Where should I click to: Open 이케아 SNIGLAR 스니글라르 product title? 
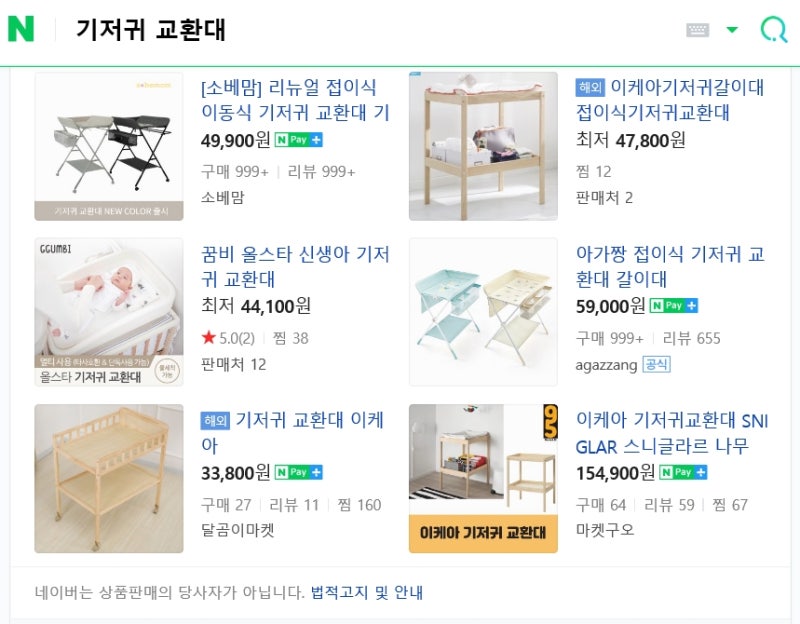click(672, 433)
